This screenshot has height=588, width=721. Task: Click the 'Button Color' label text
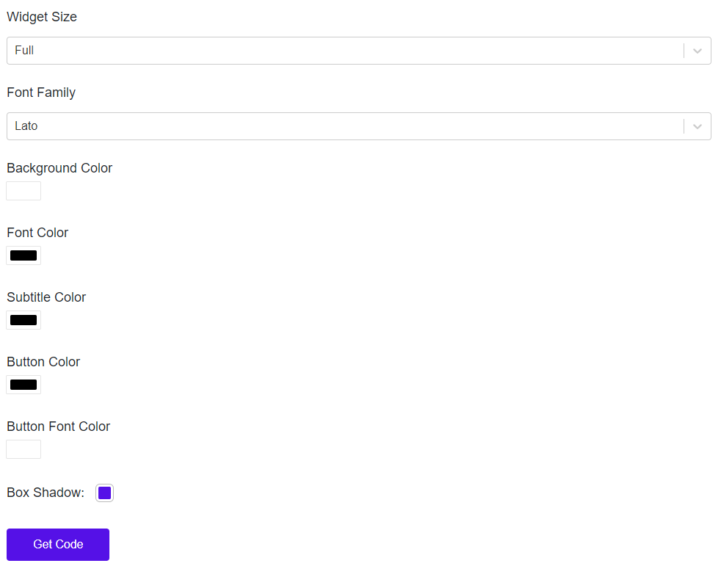click(x=43, y=362)
